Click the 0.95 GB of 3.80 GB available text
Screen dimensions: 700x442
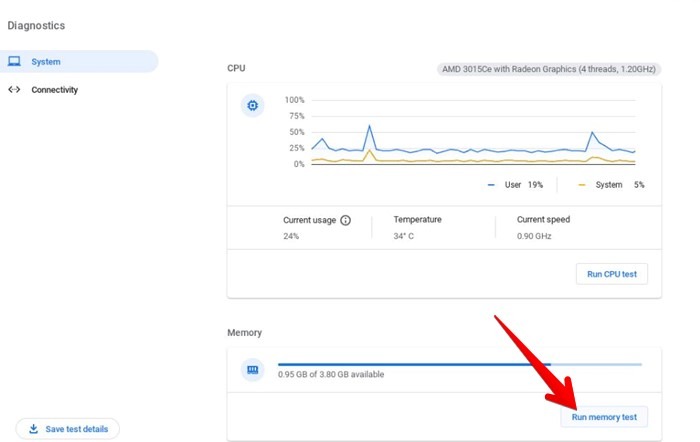tap(331, 375)
